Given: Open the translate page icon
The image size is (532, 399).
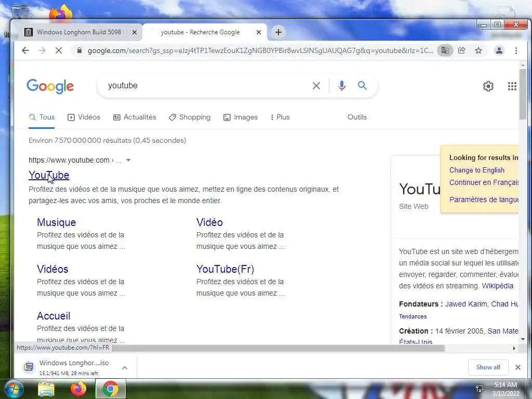Looking at the screenshot, I should point(445,50).
